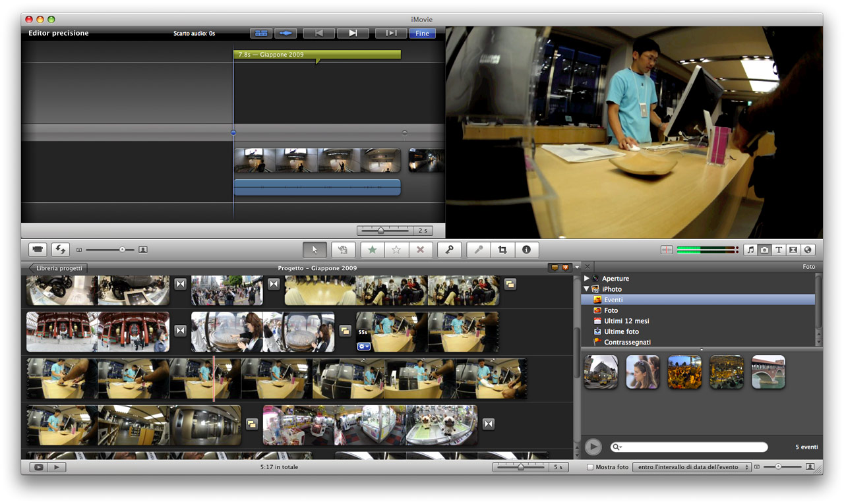Reject selection with the X button

pos(420,250)
